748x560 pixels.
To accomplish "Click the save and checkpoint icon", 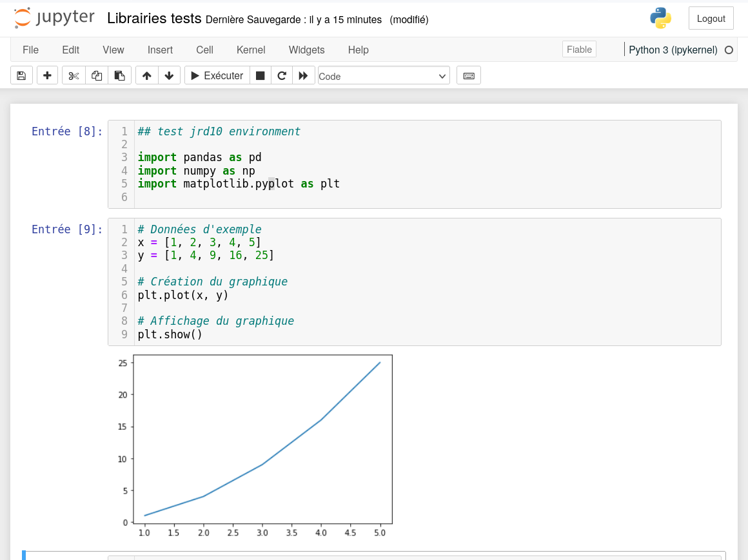I will pos(21,76).
